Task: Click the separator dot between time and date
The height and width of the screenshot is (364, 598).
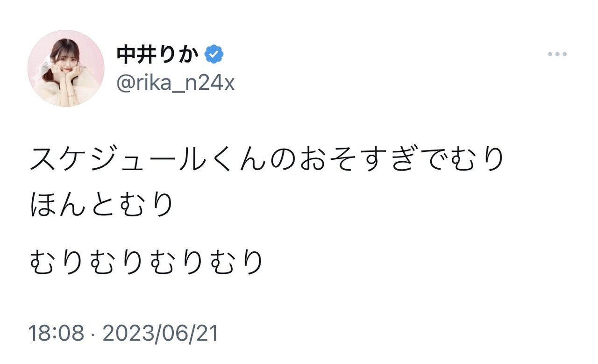Action: (93, 335)
